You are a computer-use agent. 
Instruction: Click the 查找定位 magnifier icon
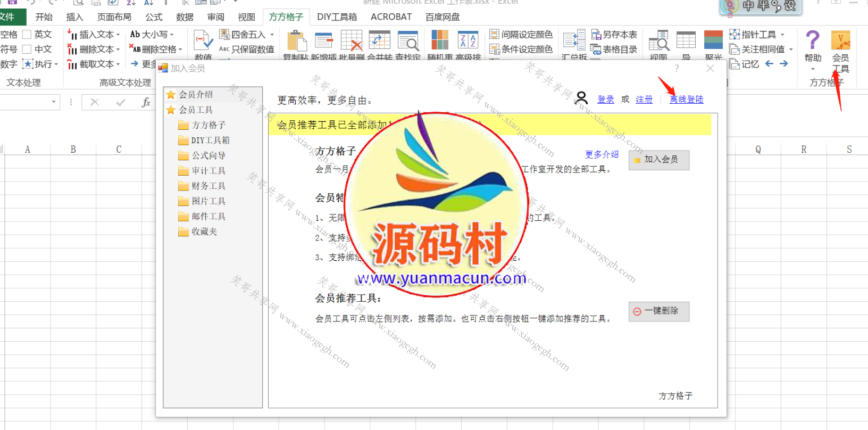408,40
